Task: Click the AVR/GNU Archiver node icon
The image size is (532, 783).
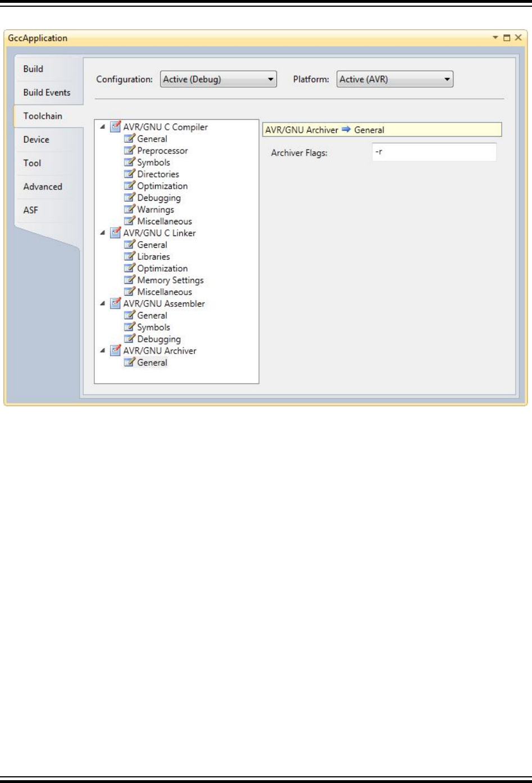Action: 116,350
